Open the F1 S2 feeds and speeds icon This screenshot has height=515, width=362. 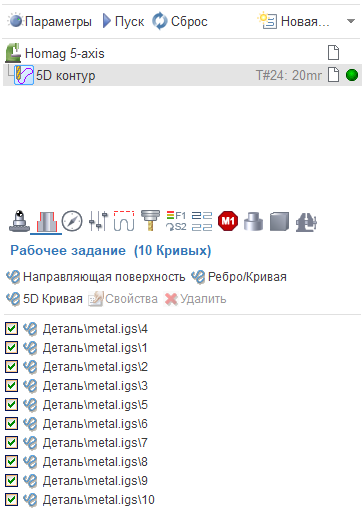coord(176,221)
